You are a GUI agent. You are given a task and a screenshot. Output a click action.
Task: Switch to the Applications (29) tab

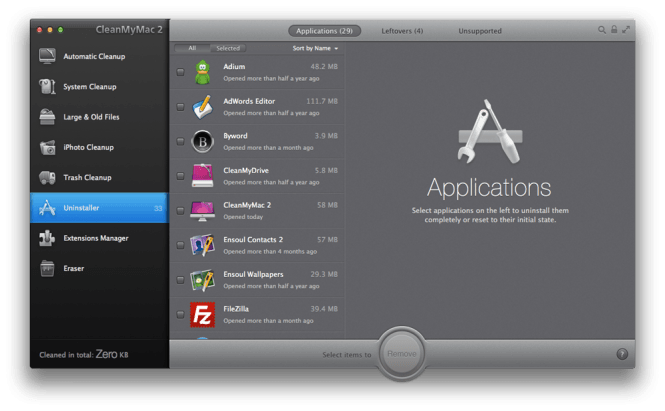(x=324, y=31)
